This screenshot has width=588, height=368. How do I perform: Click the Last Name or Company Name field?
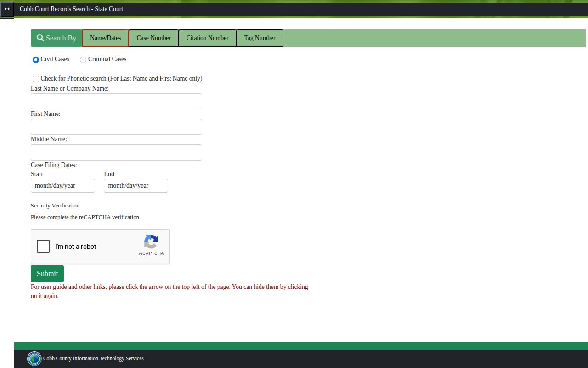(x=116, y=102)
